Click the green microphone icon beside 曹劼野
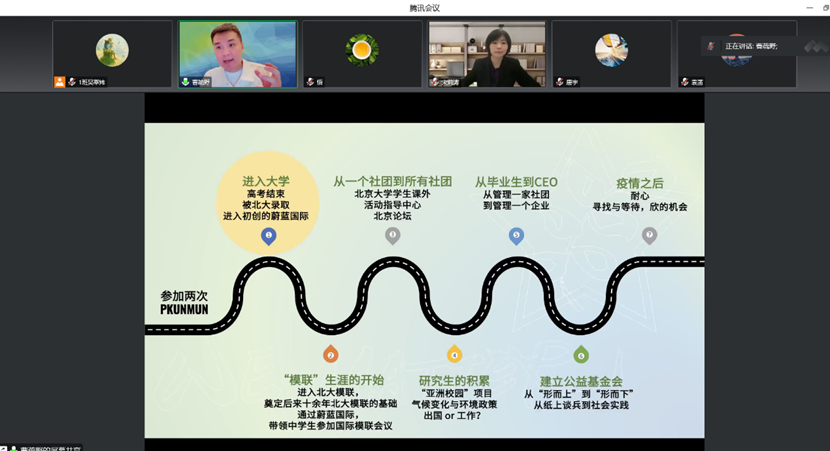 point(185,82)
